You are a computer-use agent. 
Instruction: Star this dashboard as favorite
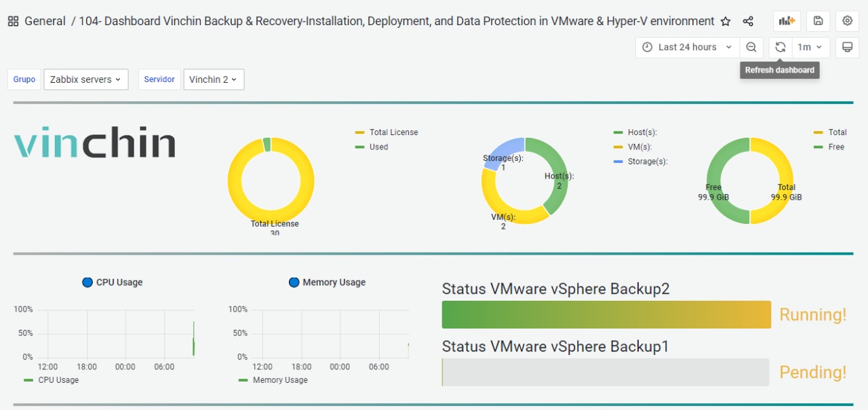726,21
